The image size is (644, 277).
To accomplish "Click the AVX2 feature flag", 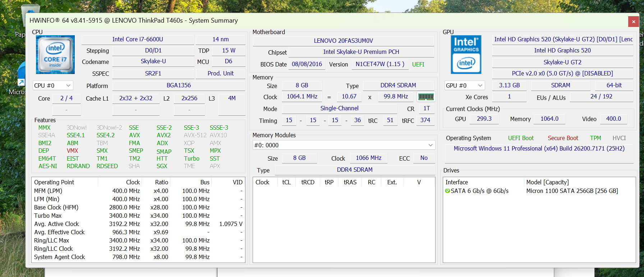I will [164, 135].
